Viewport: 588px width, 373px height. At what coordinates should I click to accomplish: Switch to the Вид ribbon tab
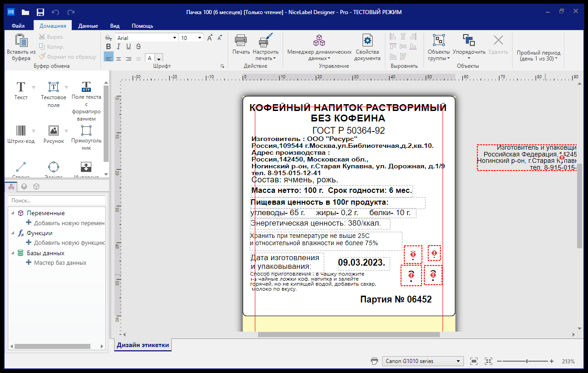point(115,26)
